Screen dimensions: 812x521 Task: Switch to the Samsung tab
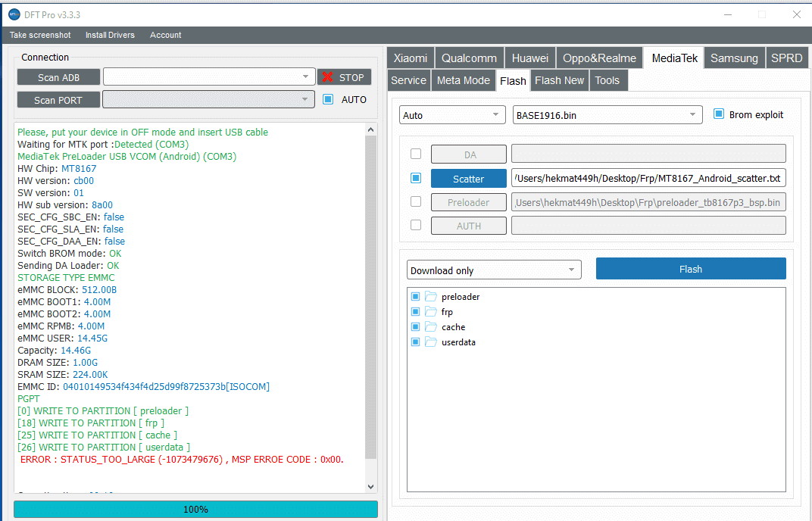pos(734,58)
